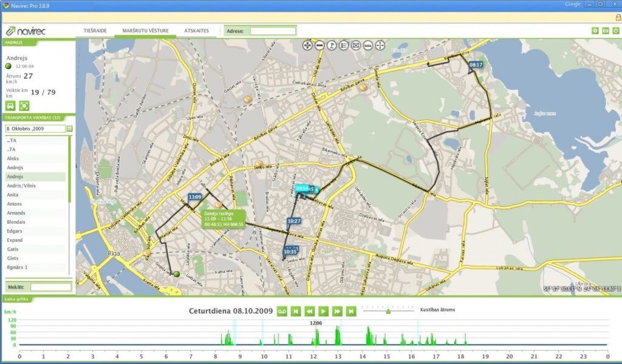
Task: Open the calendar picker next to date field
Action: click(x=69, y=129)
